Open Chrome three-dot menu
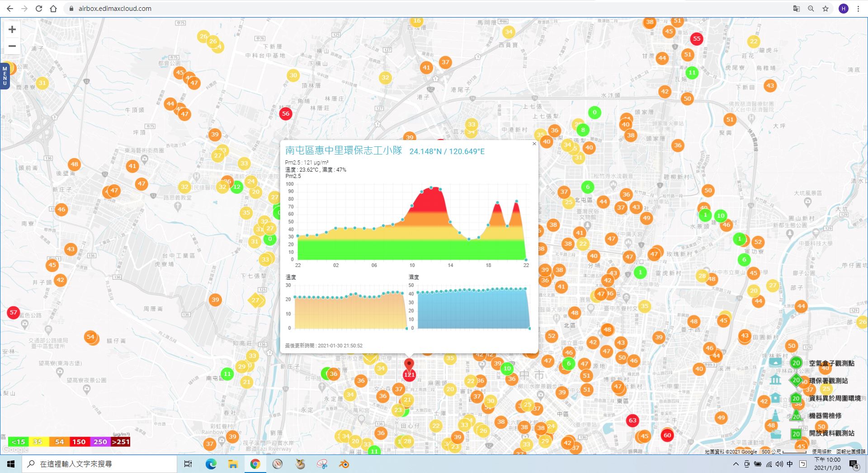Screen dimensions: 868x473 pos(858,9)
